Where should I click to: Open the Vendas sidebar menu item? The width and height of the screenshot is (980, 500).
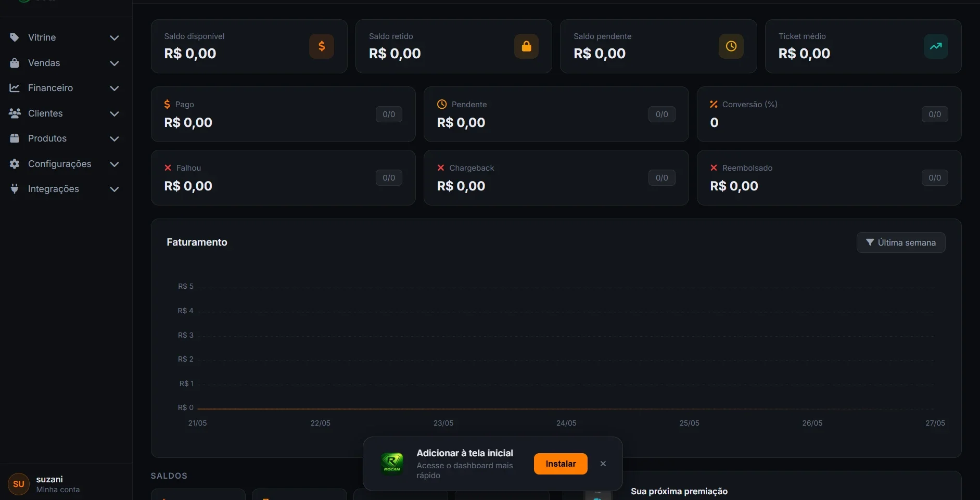(65, 63)
